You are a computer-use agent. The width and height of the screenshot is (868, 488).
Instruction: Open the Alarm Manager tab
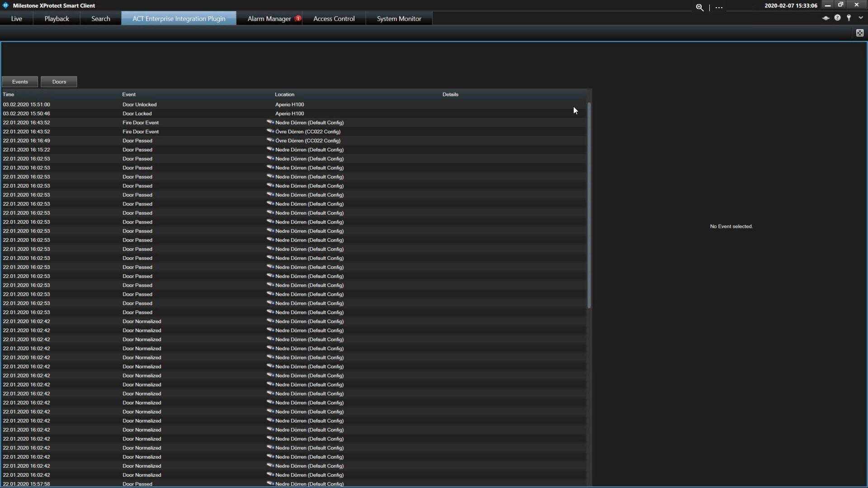point(269,19)
